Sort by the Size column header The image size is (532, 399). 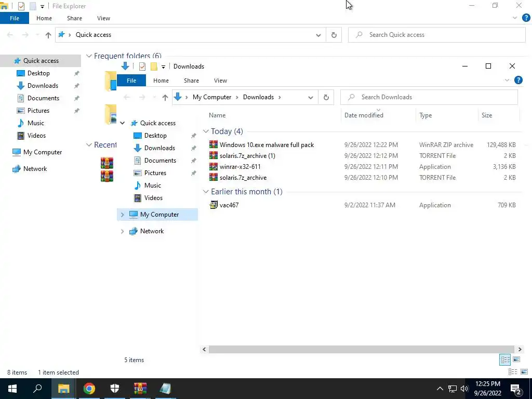(499, 115)
